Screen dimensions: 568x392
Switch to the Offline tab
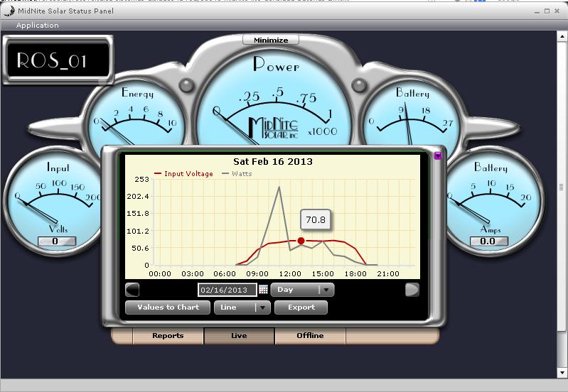tap(310, 335)
